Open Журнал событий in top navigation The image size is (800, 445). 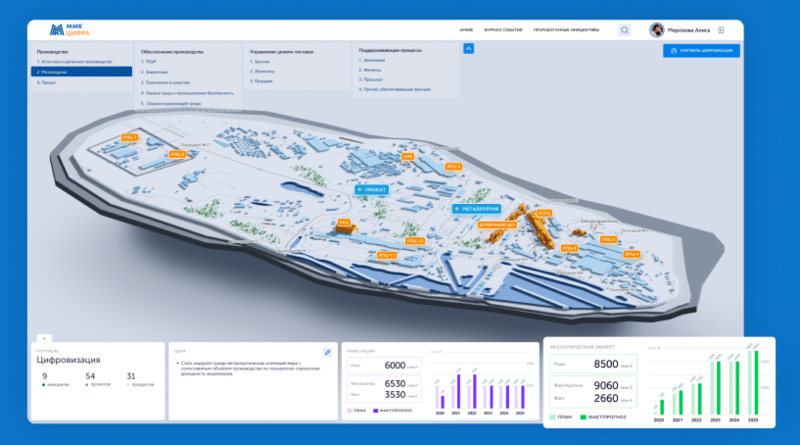pyautogui.click(x=502, y=30)
